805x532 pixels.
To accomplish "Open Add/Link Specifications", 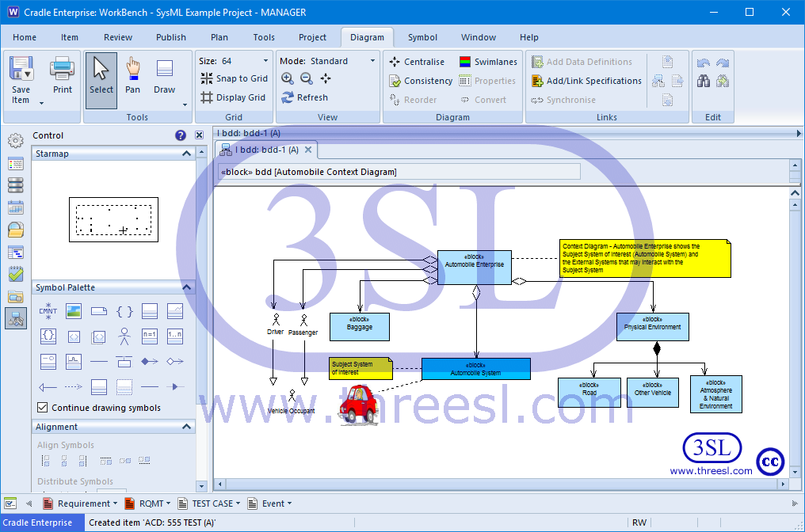I will [x=587, y=81].
